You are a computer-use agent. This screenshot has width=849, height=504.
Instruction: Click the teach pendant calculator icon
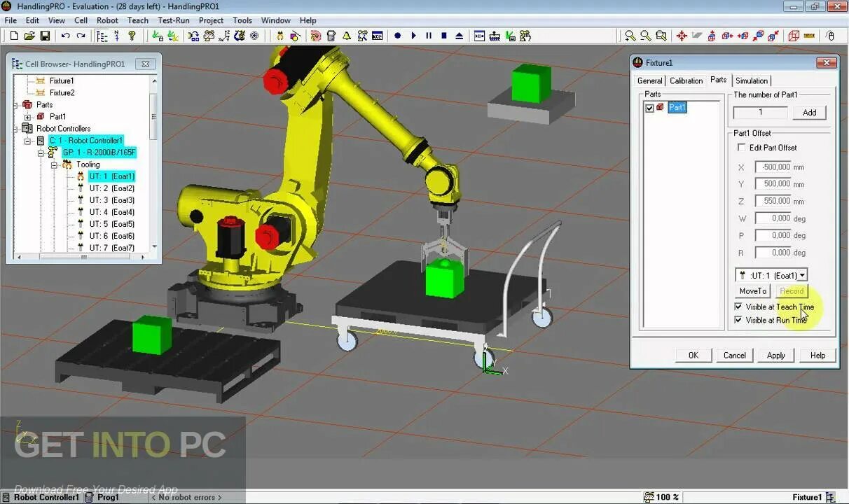pos(331,36)
